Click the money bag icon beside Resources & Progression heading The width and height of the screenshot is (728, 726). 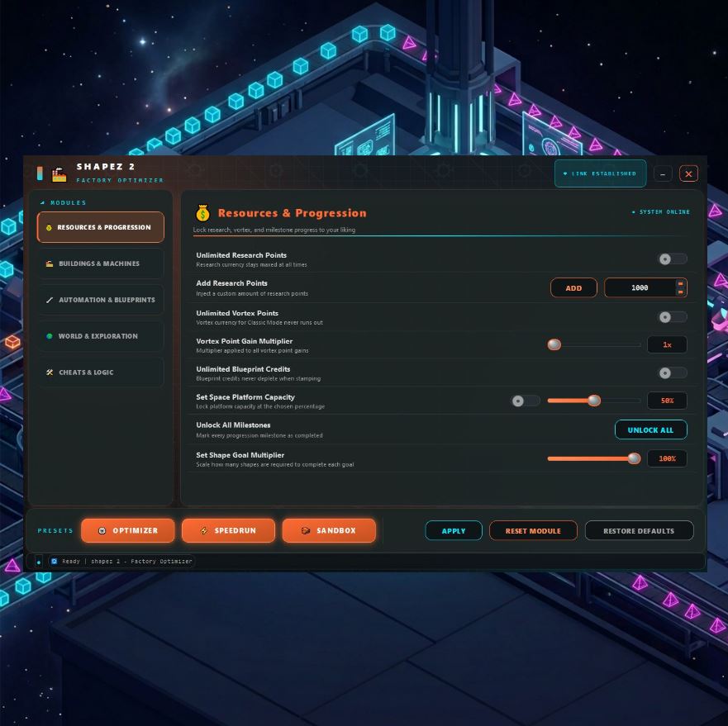tap(203, 213)
